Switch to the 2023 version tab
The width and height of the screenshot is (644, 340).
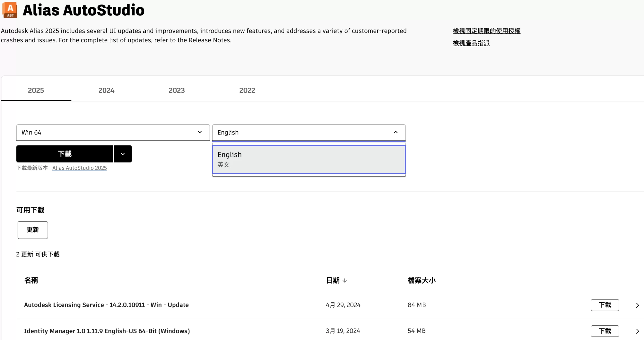(x=177, y=90)
